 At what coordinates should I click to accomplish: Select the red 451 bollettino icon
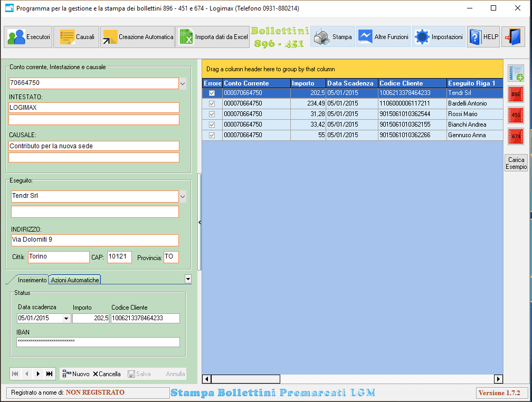[516, 115]
